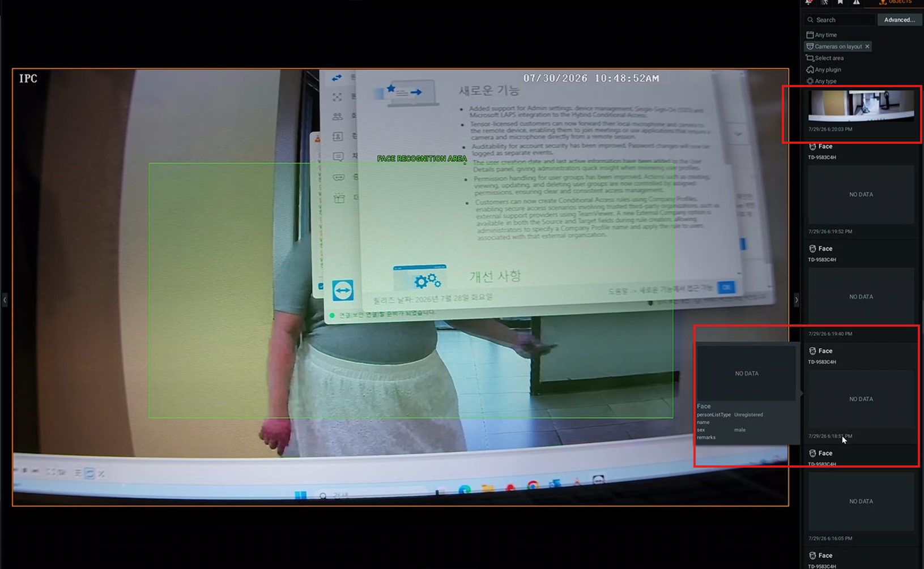
Task: Click the Face title of the 6:19:40 PM card
Action: pos(825,249)
